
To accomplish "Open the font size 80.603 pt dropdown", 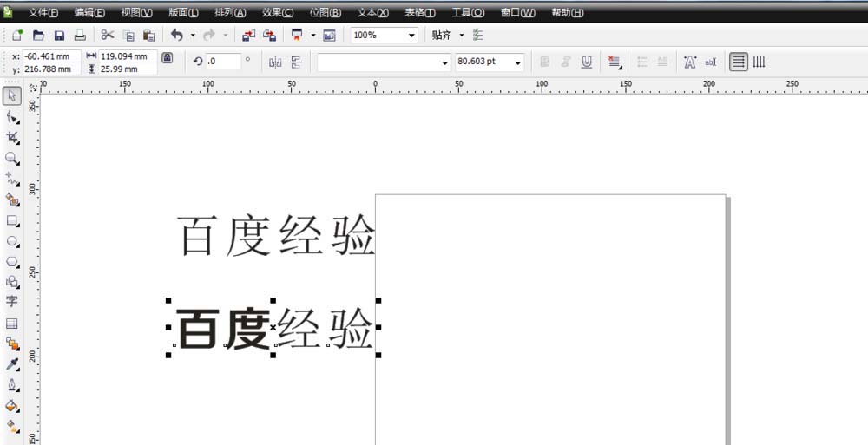I will [518, 62].
